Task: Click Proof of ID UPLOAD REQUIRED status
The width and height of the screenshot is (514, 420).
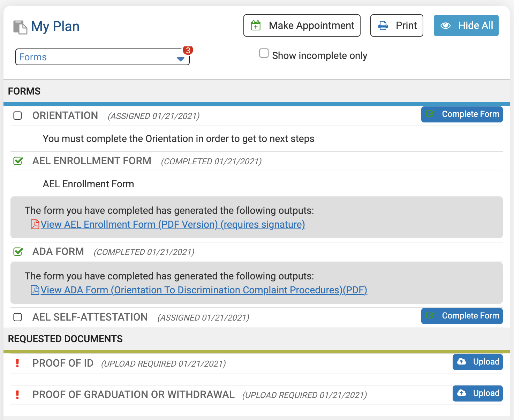Action: (164, 364)
